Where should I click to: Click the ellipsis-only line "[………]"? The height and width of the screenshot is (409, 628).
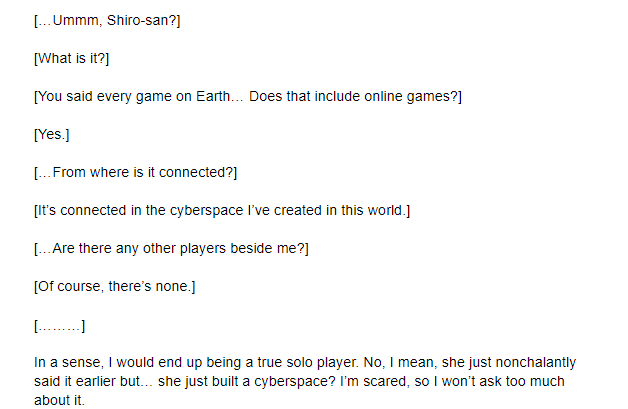tap(60, 326)
